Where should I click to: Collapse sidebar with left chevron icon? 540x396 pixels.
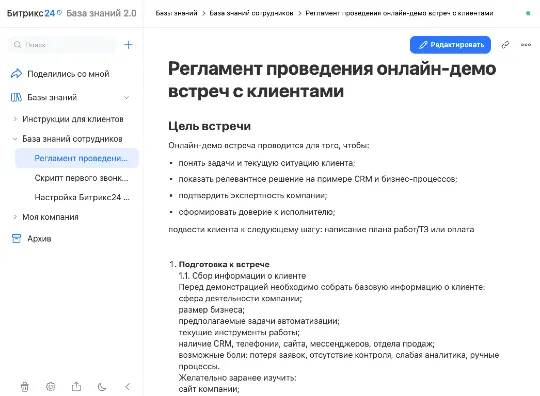click(127, 387)
